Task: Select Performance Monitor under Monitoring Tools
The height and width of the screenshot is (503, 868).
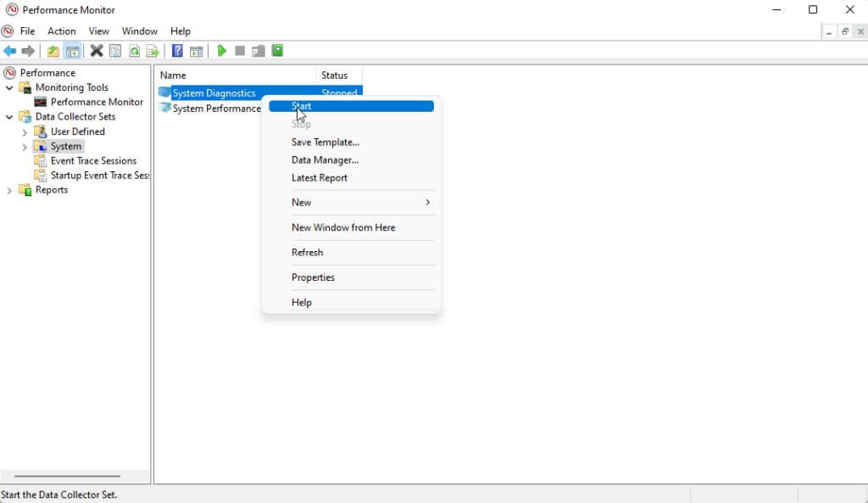Action: point(97,102)
